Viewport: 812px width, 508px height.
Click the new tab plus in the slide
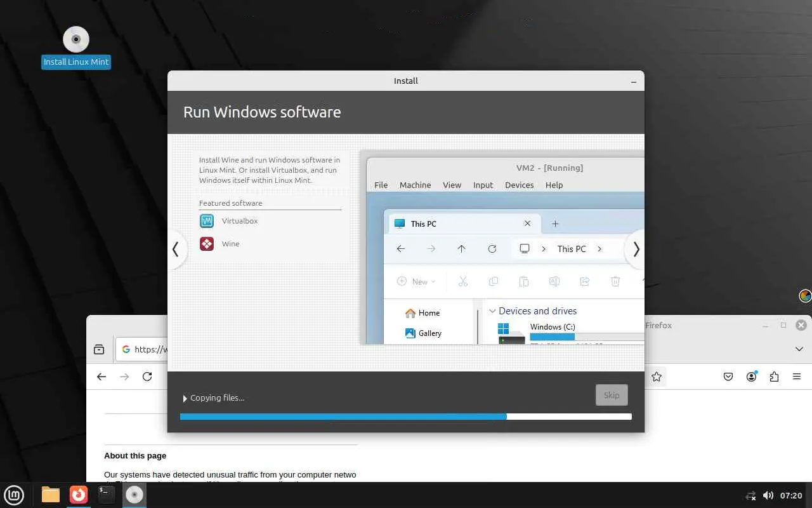555,224
